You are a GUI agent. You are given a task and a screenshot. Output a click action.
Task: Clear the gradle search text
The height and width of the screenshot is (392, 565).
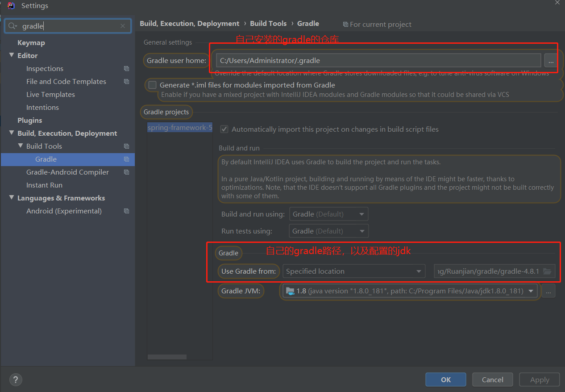click(123, 26)
